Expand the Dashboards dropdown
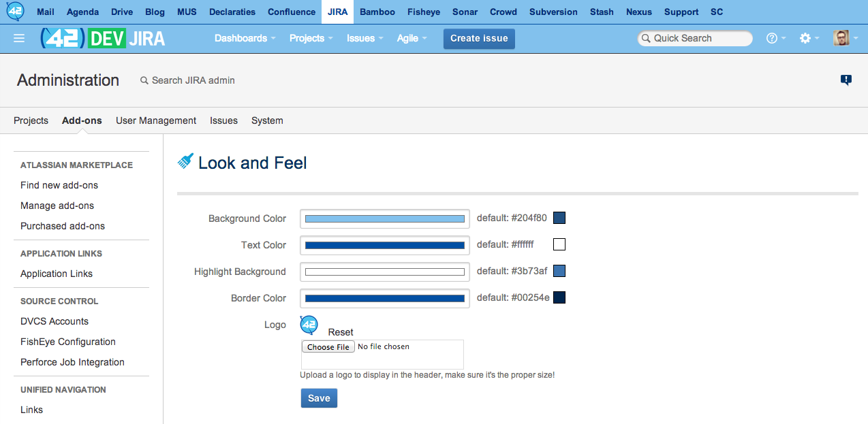The width and height of the screenshot is (868, 424). pyautogui.click(x=245, y=39)
